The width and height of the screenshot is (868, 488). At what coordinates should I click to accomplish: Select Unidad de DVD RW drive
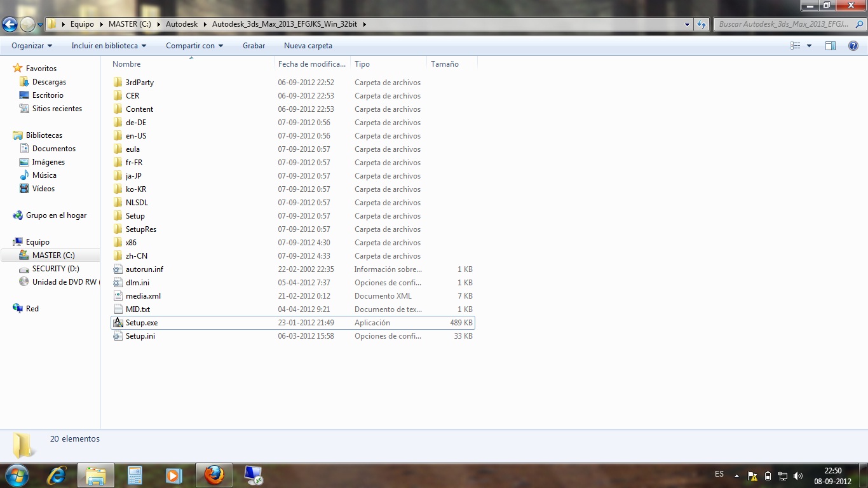click(64, 282)
